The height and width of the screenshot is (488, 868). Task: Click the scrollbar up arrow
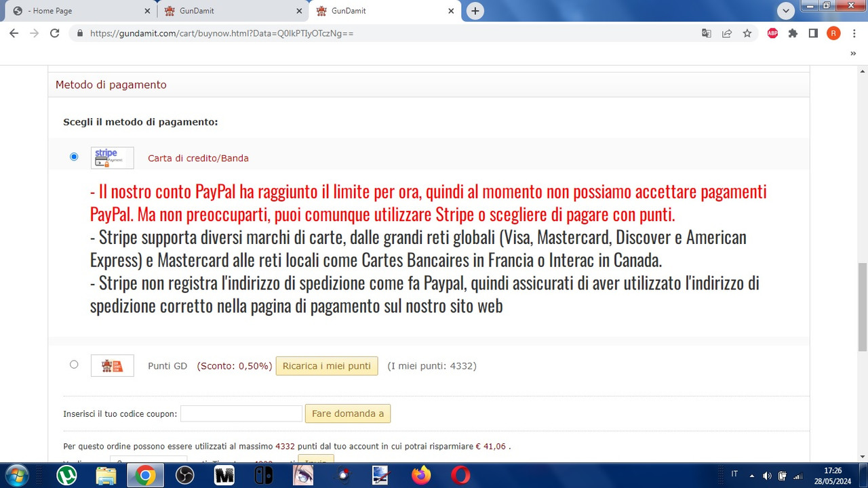click(863, 71)
